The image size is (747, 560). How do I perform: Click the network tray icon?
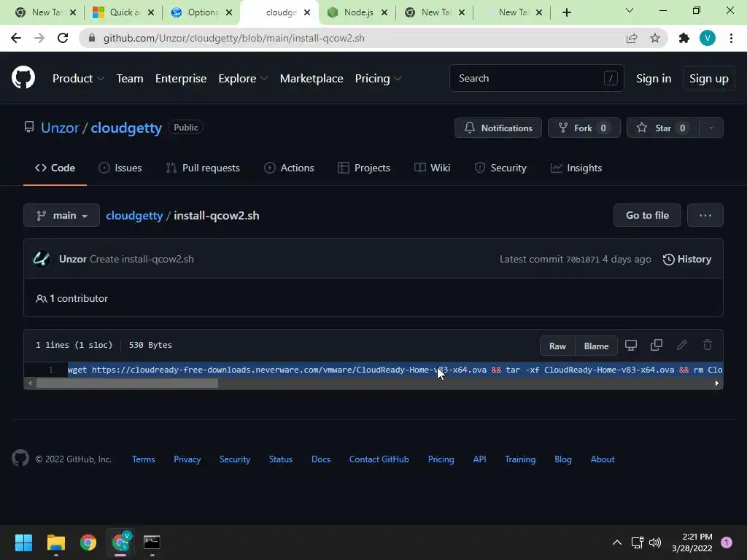coord(637,542)
